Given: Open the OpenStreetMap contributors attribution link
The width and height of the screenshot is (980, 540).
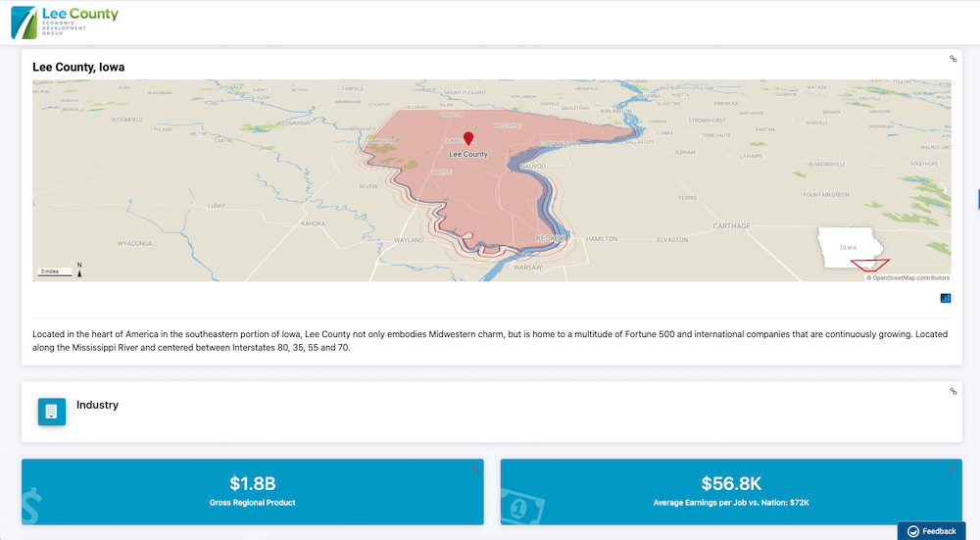Looking at the screenshot, I should (x=910, y=278).
